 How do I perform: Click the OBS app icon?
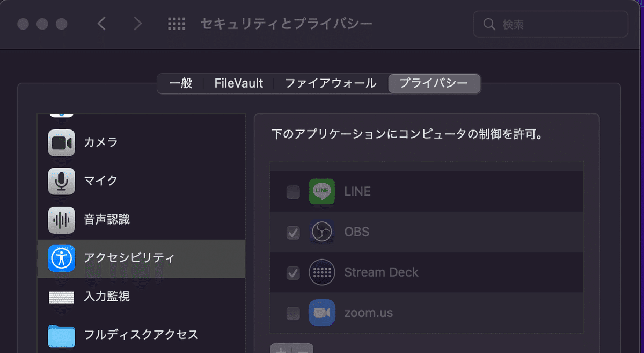coord(322,232)
